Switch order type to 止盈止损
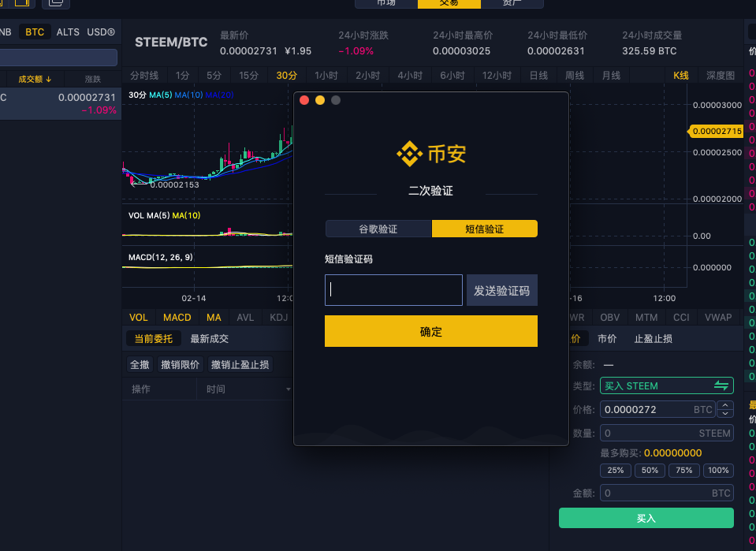Screen dimensions: 756x551 tap(653, 338)
